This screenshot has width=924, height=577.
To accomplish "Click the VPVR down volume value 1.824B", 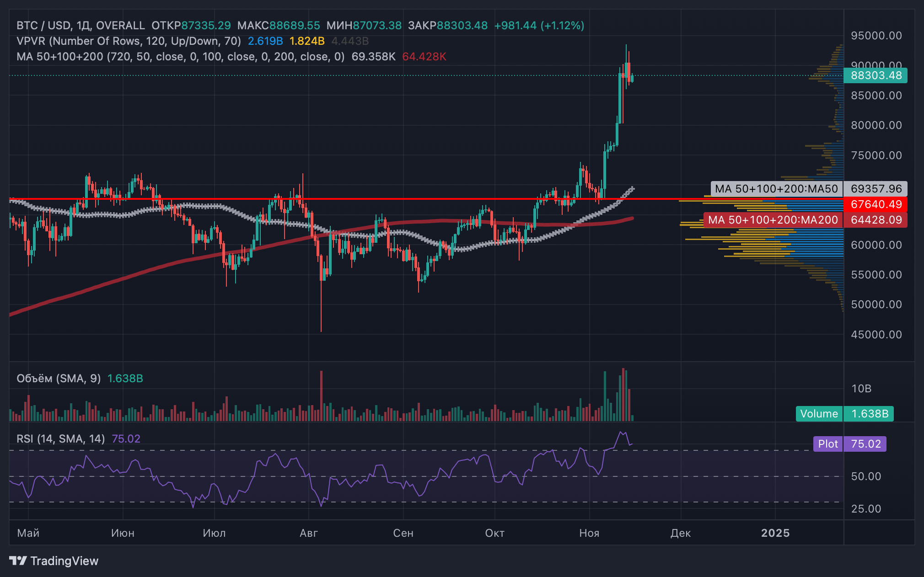I will click(x=307, y=41).
